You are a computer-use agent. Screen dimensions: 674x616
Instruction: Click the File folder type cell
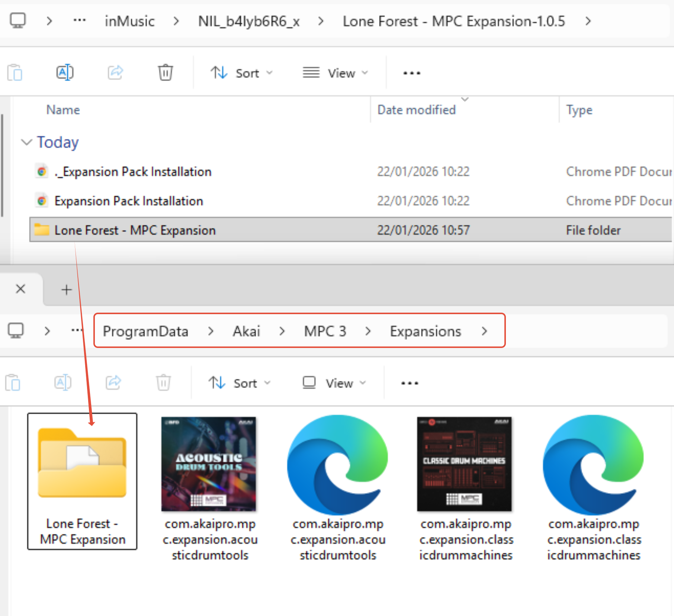593,230
